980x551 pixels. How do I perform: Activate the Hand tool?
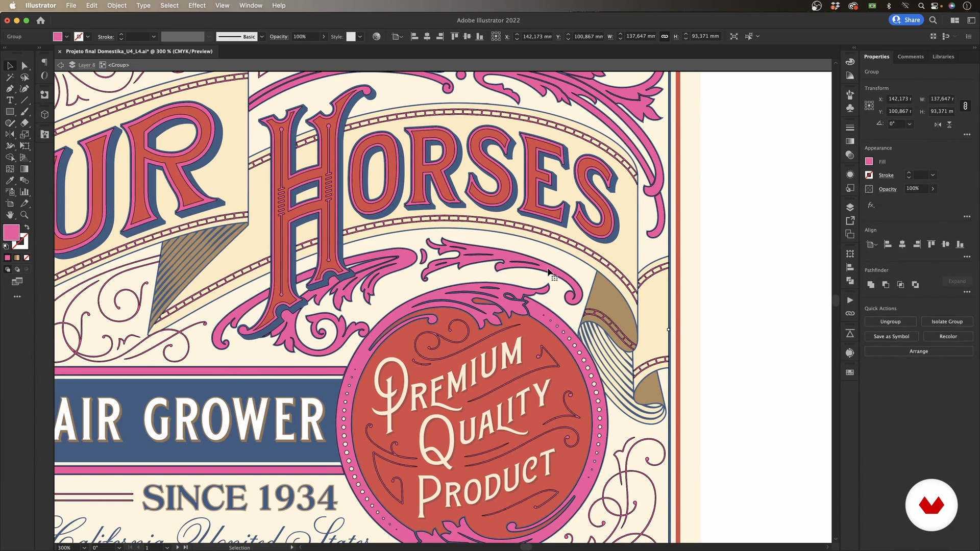(10, 215)
